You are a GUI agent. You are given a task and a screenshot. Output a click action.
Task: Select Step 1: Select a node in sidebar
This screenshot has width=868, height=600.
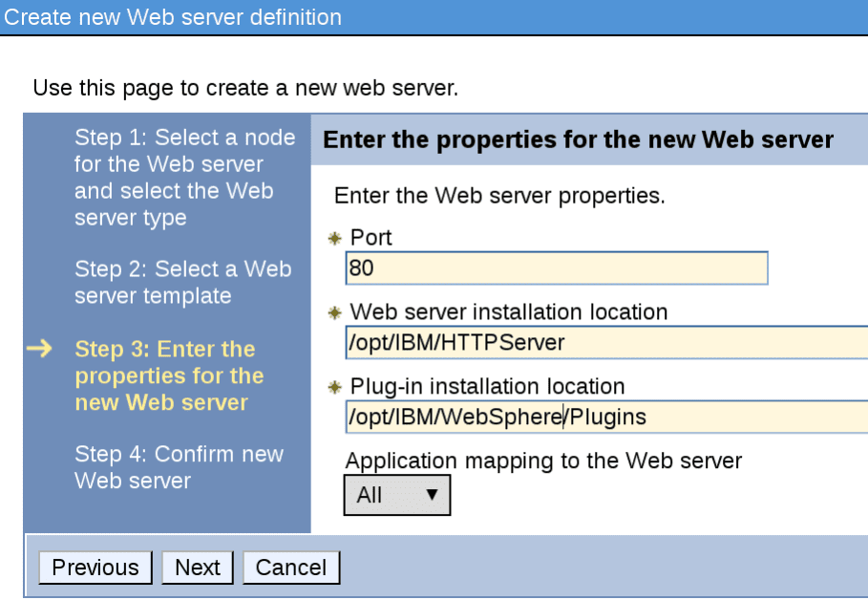(x=184, y=178)
